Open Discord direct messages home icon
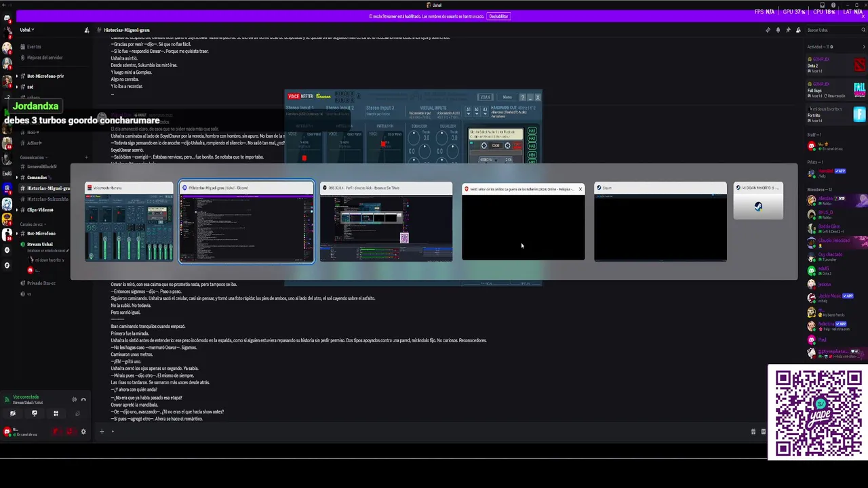This screenshot has width=868, height=488. click(7, 18)
